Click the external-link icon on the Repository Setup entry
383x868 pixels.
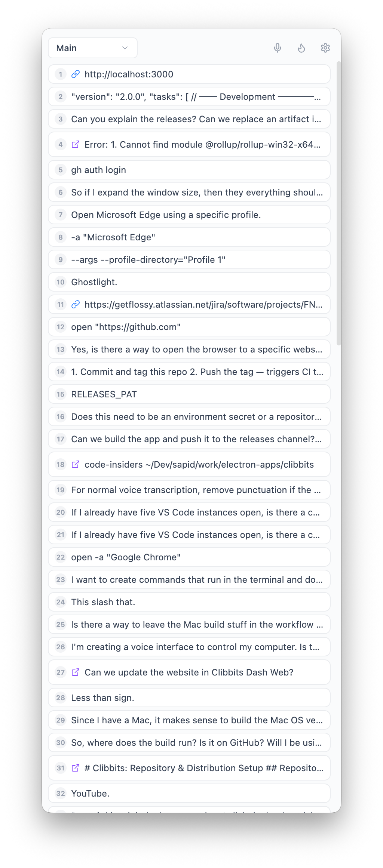76,768
